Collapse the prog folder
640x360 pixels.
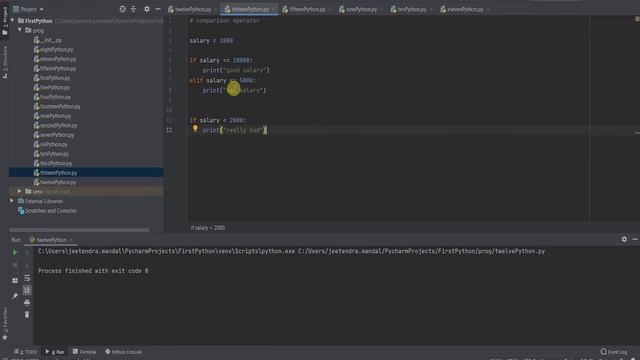pos(20,30)
